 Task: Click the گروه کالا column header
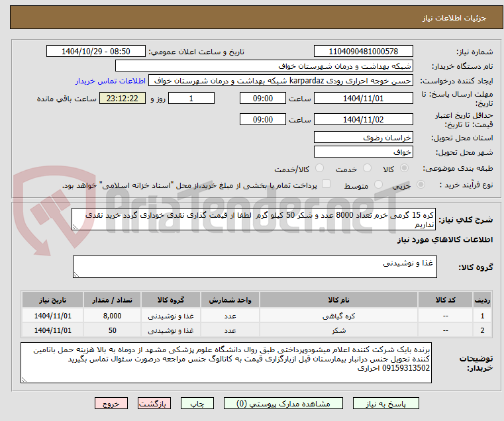tap(171, 300)
